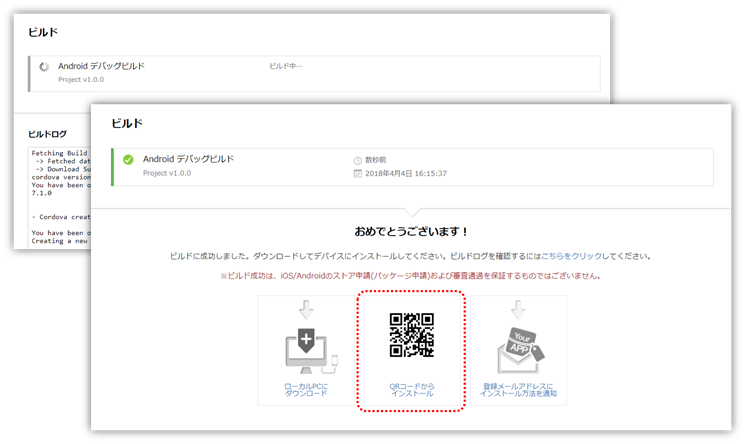The width and height of the screenshot is (745, 444).
Task: Click the red ※ビルド成功は warning notice
Action: tap(411, 276)
